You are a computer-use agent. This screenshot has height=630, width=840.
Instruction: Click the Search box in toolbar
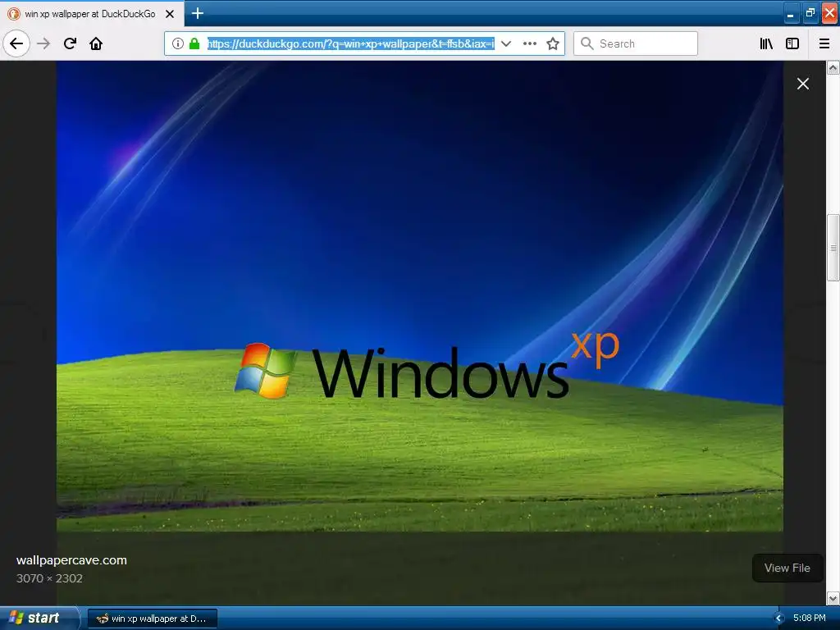coord(636,43)
